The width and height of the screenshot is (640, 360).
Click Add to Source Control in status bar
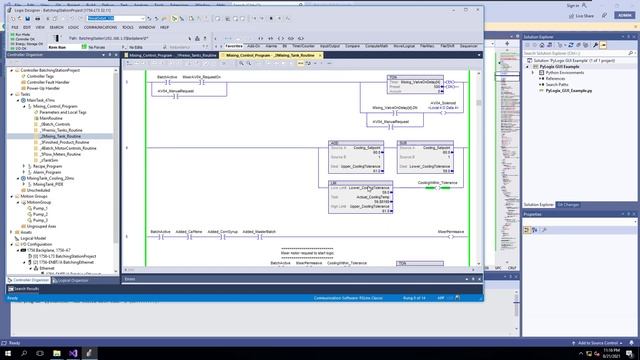598,343
